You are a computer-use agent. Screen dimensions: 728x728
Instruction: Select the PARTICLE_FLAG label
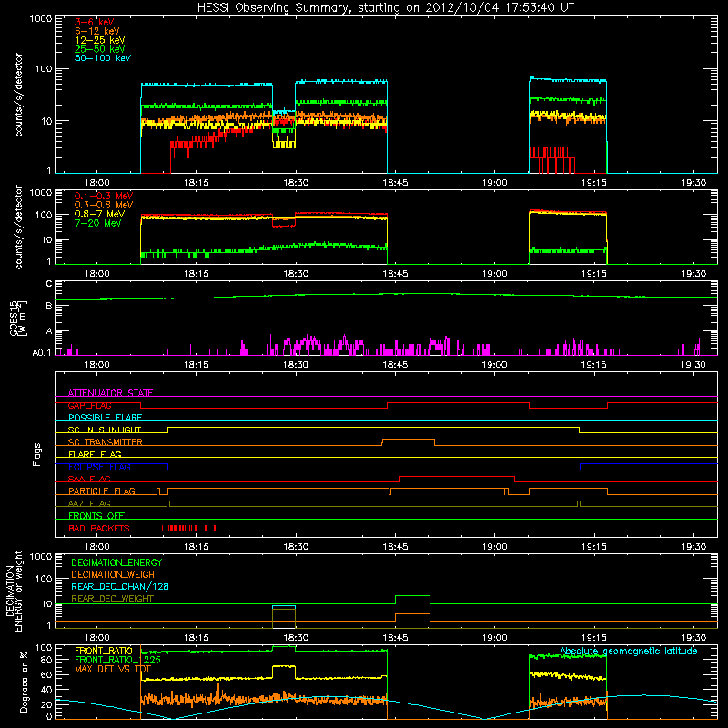(x=102, y=490)
